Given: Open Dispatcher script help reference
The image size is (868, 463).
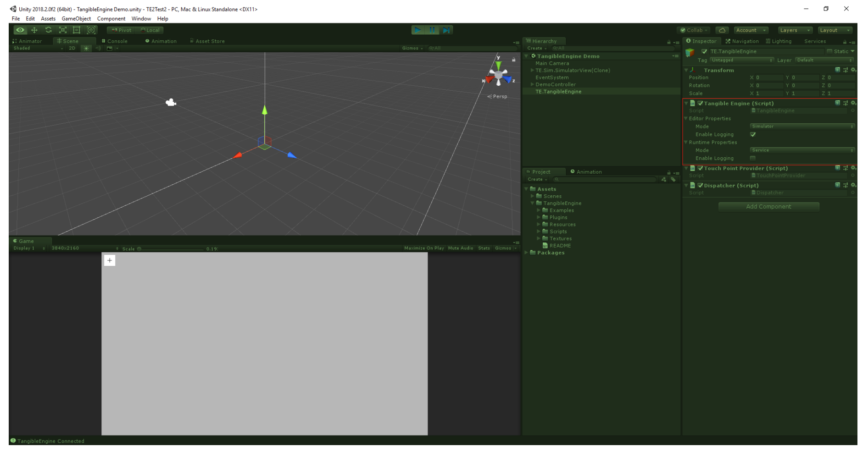Looking at the screenshot, I should pyautogui.click(x=838, y=185).
